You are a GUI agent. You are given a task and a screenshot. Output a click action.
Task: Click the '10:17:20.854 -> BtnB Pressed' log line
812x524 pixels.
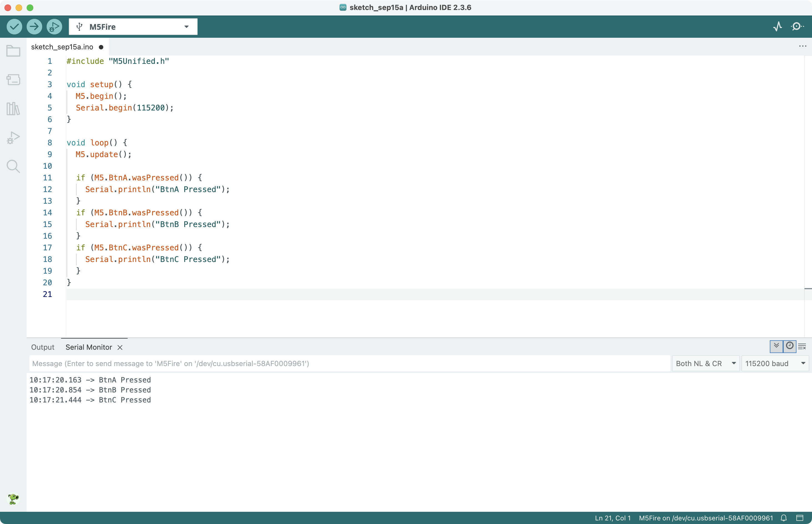click(x=90, y=390)
